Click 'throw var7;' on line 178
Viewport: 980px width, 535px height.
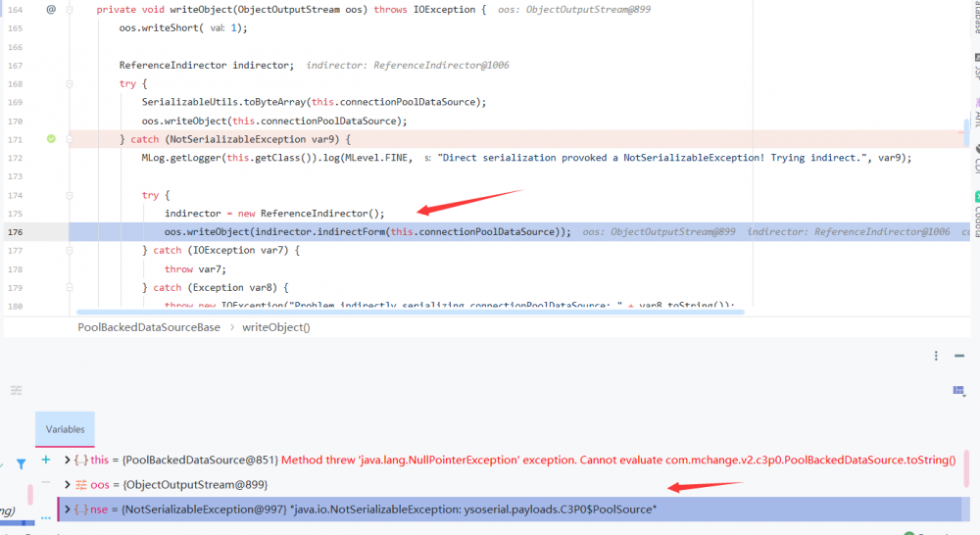coord(195,269)
